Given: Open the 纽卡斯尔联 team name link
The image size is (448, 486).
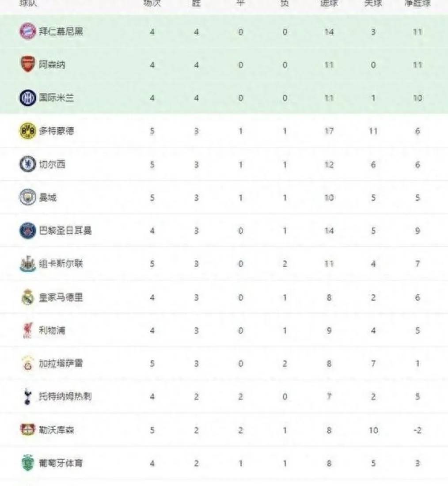Looking at the screenshot, I should [61, 264].
